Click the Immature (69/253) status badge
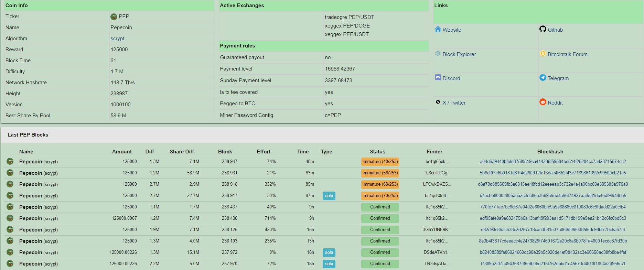This screenshot has width=644, height=270. pos(380,184)
